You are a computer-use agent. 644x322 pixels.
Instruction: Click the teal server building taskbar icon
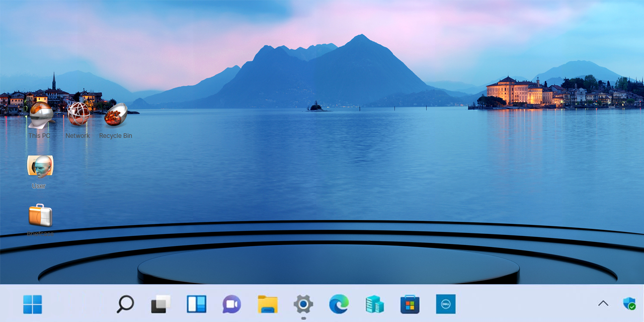pos(374,304)
